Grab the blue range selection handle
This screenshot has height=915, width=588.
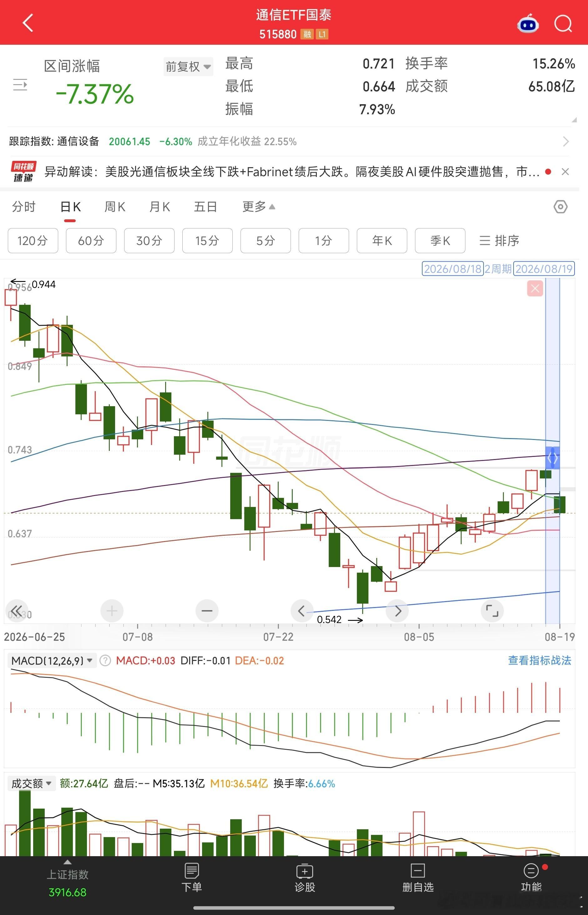552,458
